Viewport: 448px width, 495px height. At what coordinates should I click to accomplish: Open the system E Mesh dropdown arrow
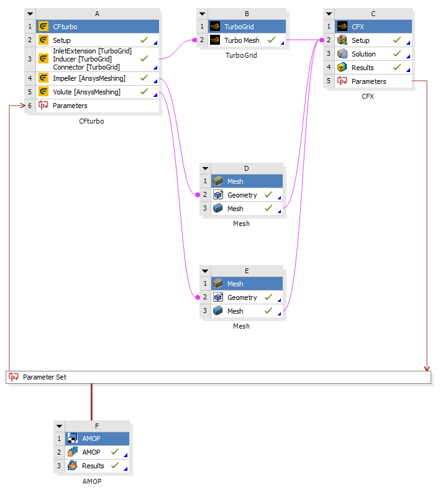(x=205, y=271)
